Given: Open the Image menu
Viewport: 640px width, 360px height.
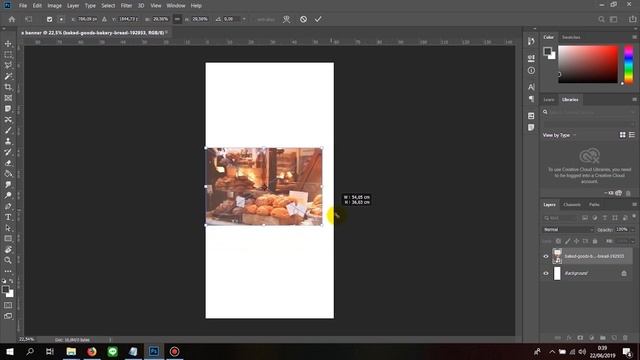Looking at the screenshot, I should click(x=54, y=6).
